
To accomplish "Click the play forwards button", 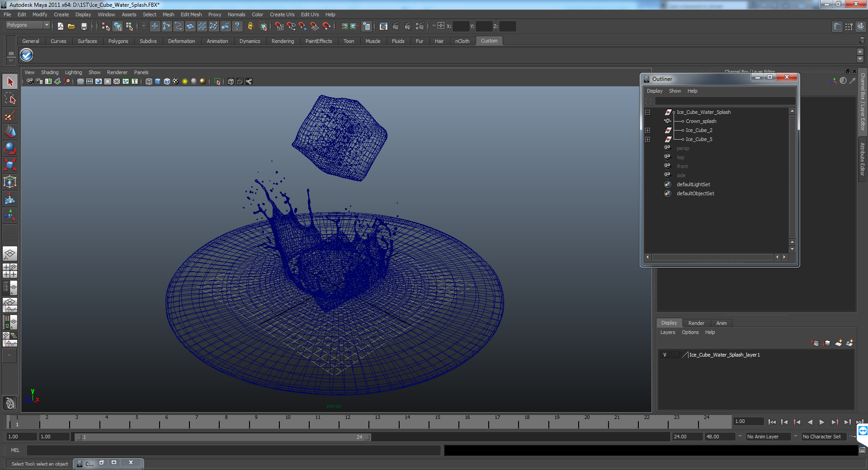I will pyautogui.click(x=822, y=422).
